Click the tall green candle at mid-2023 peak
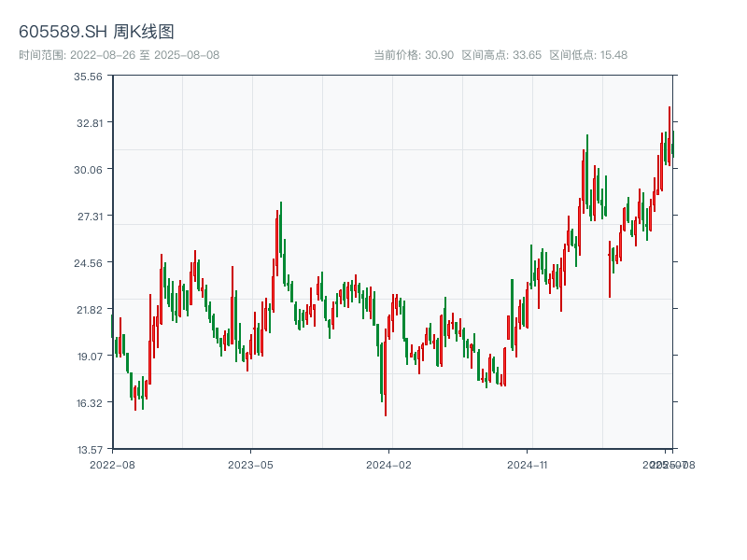 281,230
